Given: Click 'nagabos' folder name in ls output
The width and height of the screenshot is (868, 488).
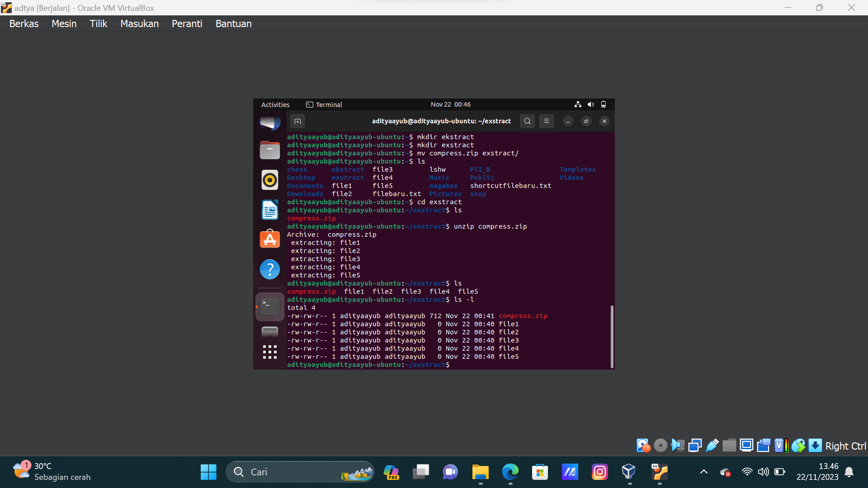Looking at the screenshot, I should [x=443, y=186].
